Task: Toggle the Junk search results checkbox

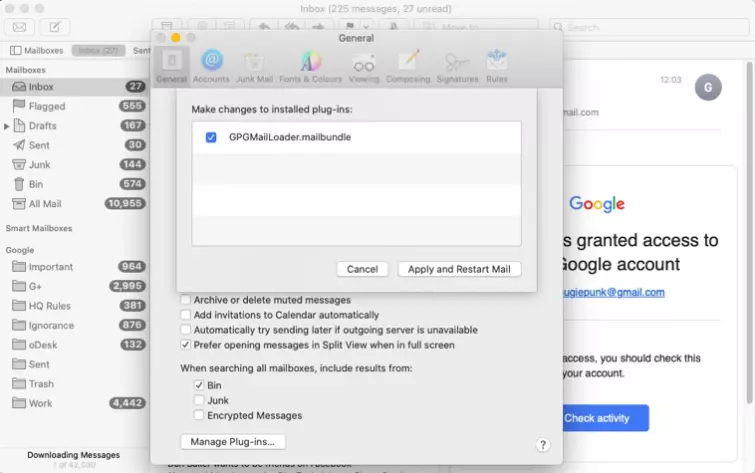Action: pos(200,400)
